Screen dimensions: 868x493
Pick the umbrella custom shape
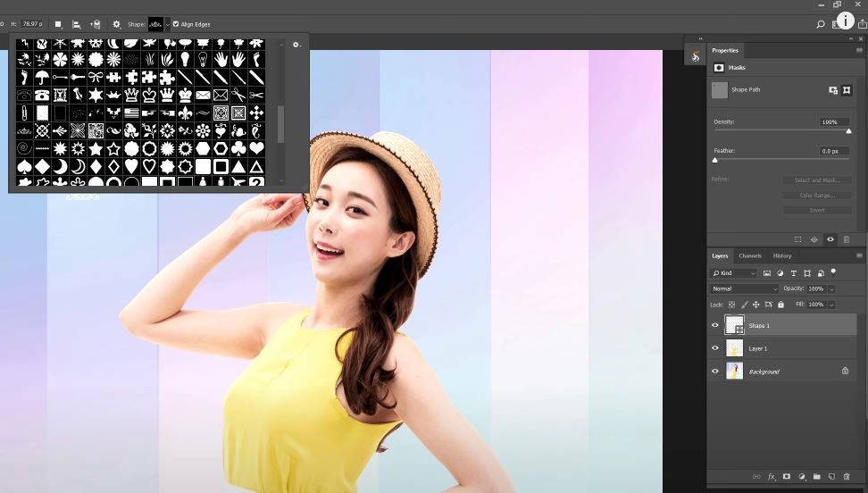pyautogui.click(x=42, y=78)
